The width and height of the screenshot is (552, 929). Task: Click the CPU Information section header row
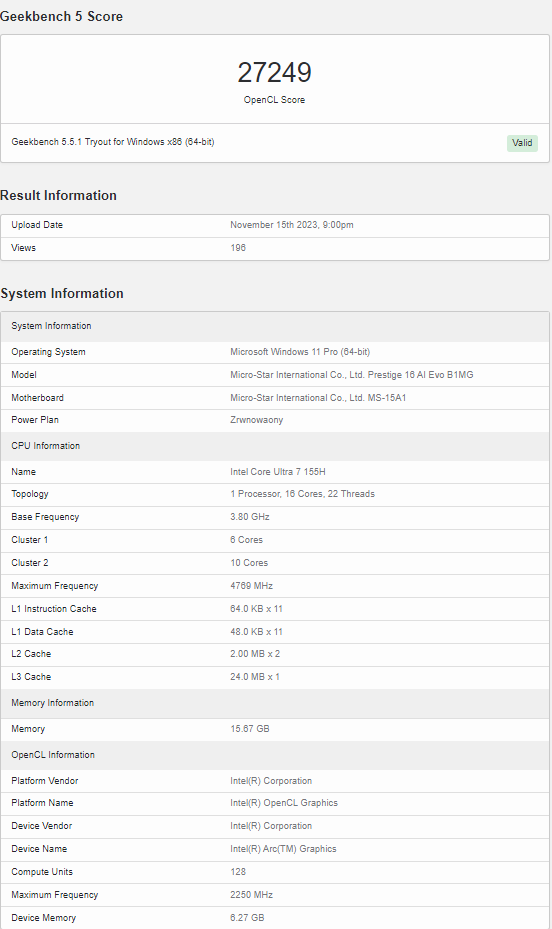pos(275,446)
